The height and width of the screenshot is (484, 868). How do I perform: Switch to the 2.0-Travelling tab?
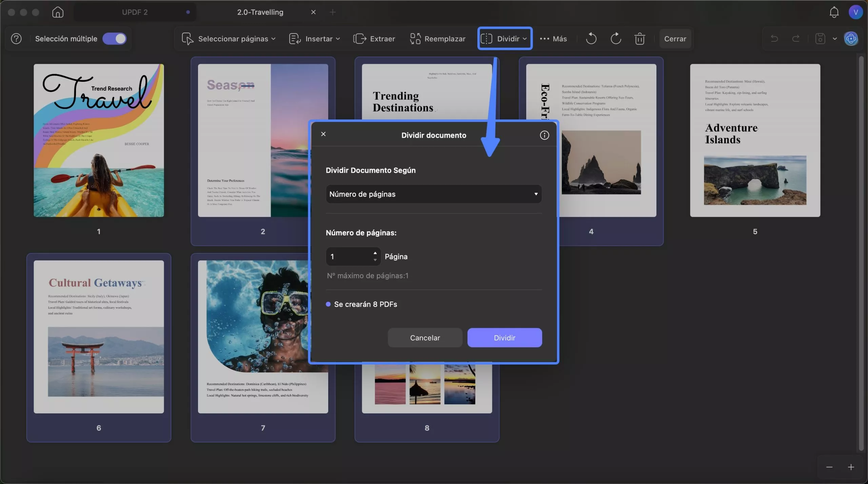[x=260, y=12]
